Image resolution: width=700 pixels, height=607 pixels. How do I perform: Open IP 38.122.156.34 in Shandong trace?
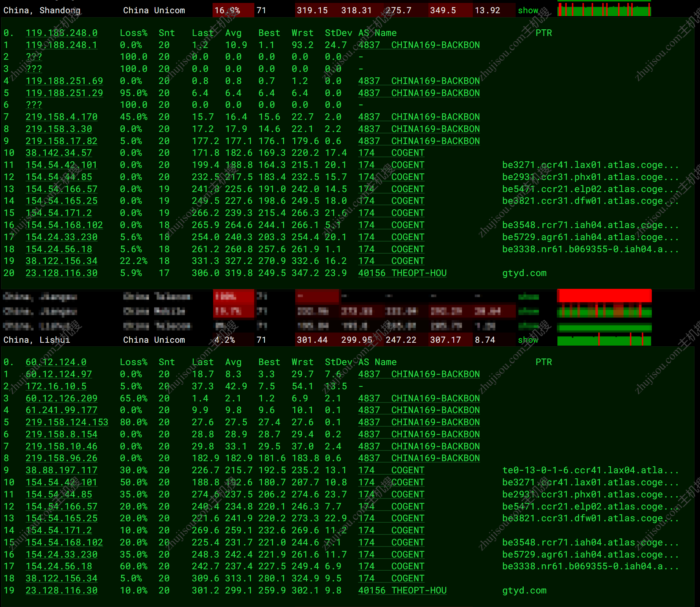point(62,261)
